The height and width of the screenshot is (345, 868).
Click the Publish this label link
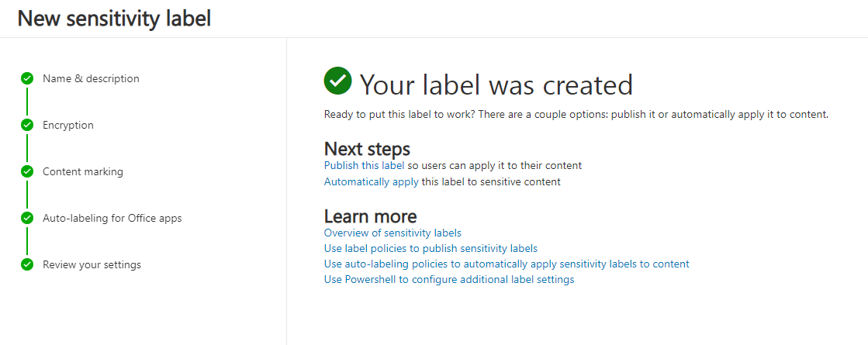coord(364,165)
